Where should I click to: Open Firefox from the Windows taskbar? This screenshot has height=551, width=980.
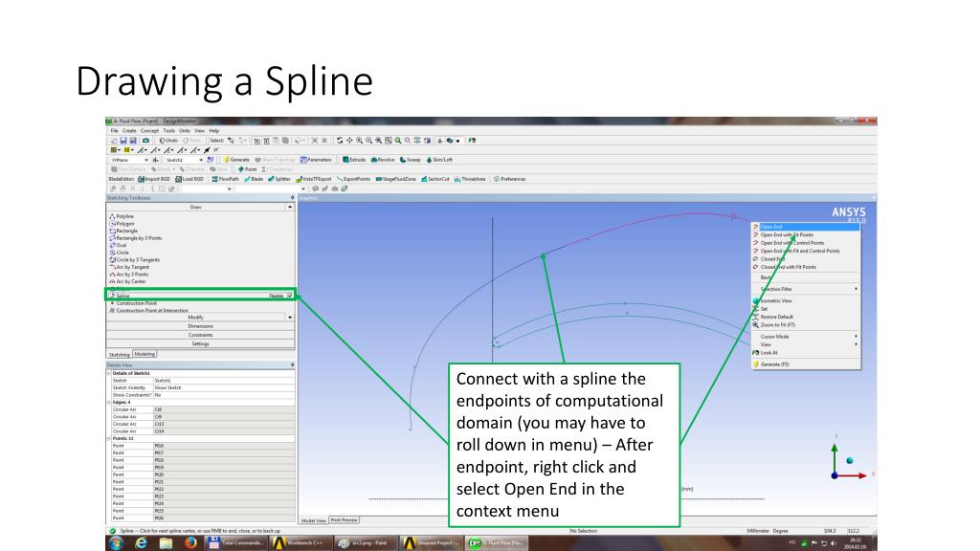pos(190,543)
